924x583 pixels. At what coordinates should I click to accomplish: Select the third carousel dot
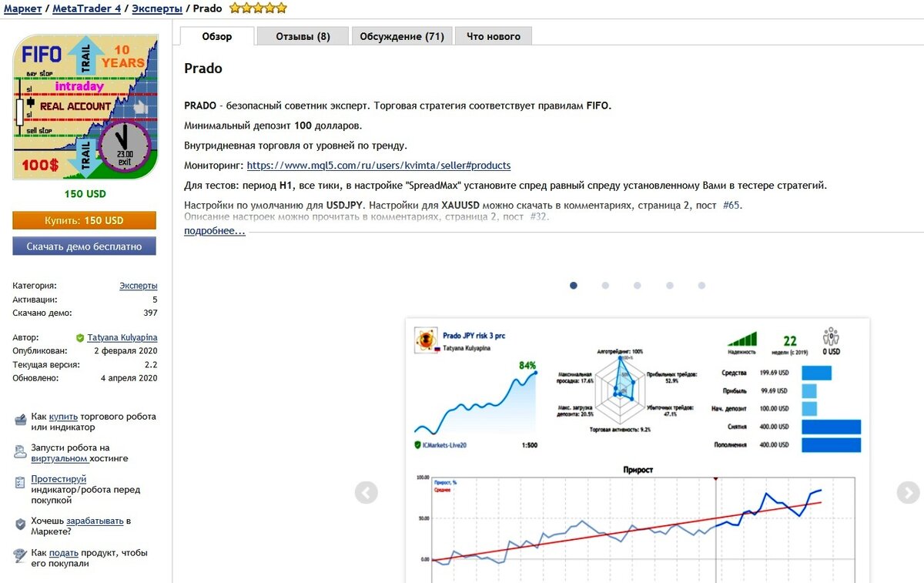coord(638,286)
